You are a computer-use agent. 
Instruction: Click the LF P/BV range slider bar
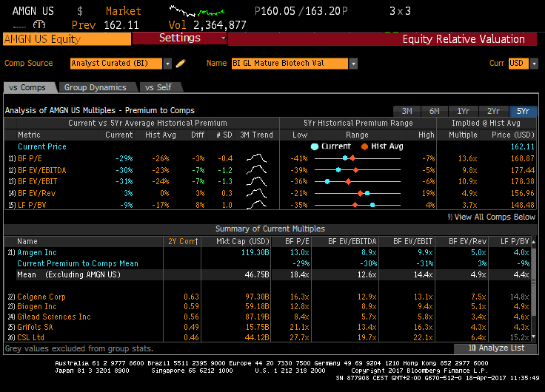[358, 205]
